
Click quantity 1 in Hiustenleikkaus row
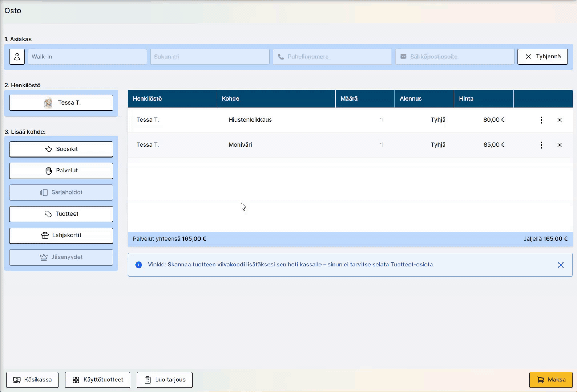click(382, 120)
